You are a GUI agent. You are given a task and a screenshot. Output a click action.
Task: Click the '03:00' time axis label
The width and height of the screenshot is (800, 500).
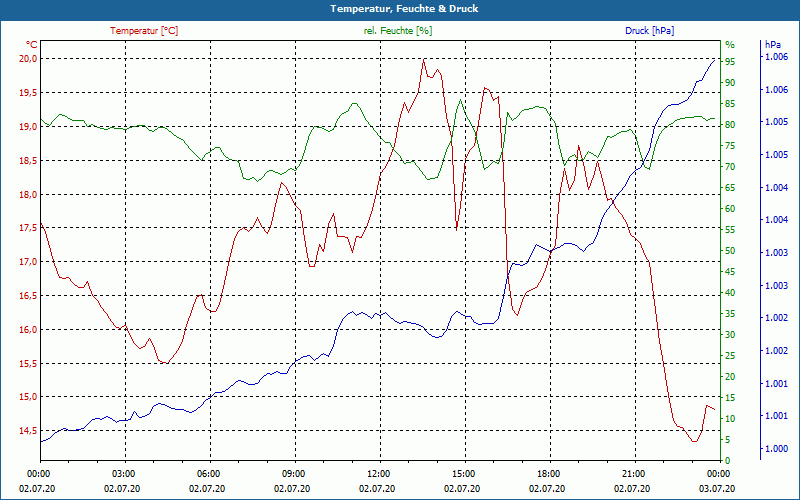pos(122,473)
